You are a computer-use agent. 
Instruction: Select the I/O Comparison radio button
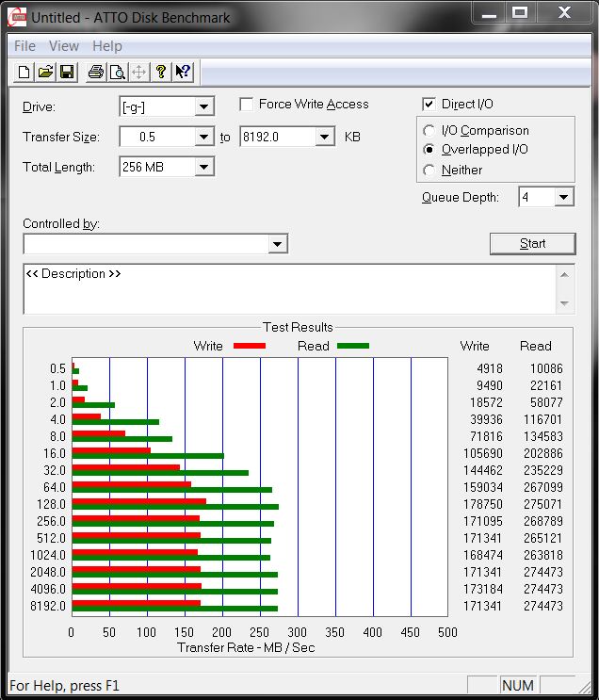429,131
